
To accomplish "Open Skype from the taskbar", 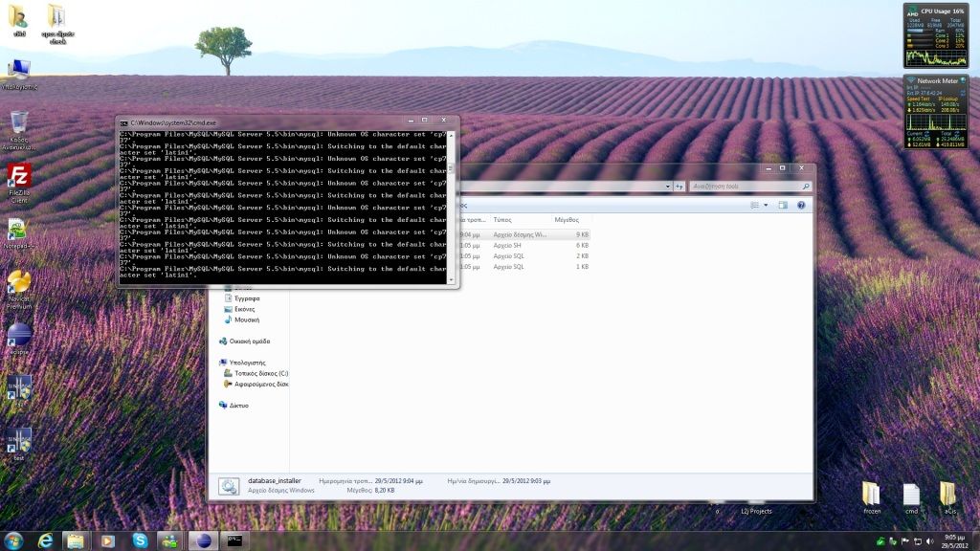I will [141, 540].
